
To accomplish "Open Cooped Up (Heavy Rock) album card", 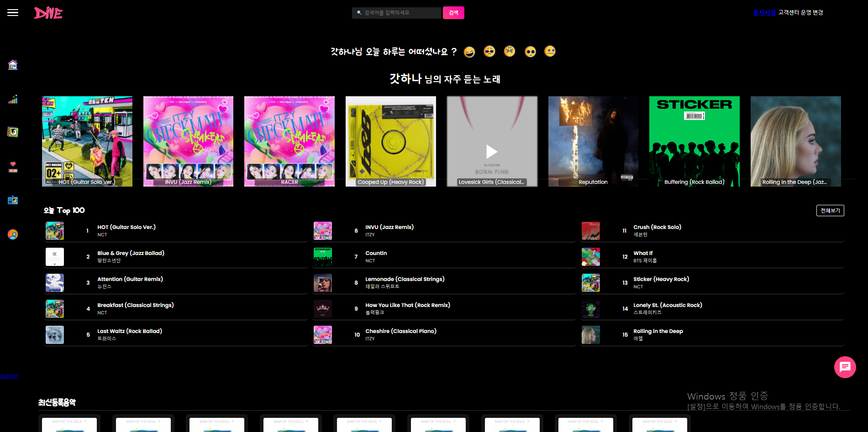I will click(391, 141).
